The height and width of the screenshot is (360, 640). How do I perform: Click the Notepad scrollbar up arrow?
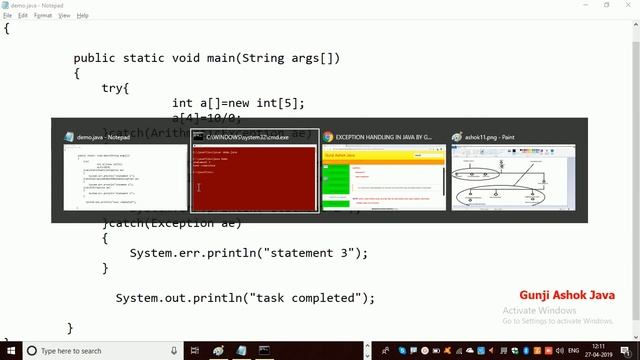pos(636,25)
